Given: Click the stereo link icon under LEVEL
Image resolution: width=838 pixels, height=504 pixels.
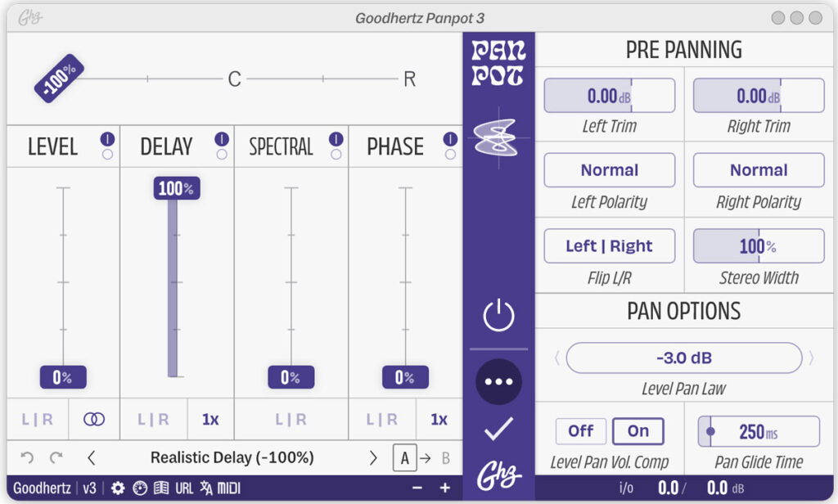Looking at the screenshot, I should (92, 419).
